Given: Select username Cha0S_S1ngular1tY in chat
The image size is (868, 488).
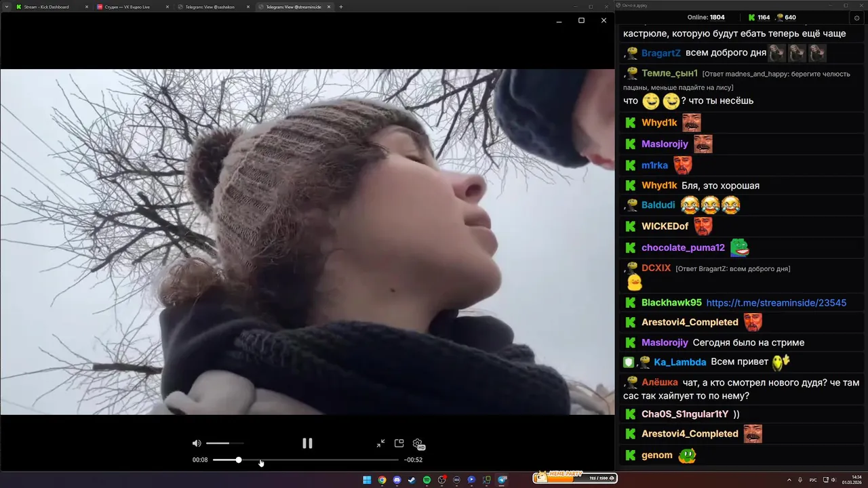Looking at the screenshot, I should (685, 414).
